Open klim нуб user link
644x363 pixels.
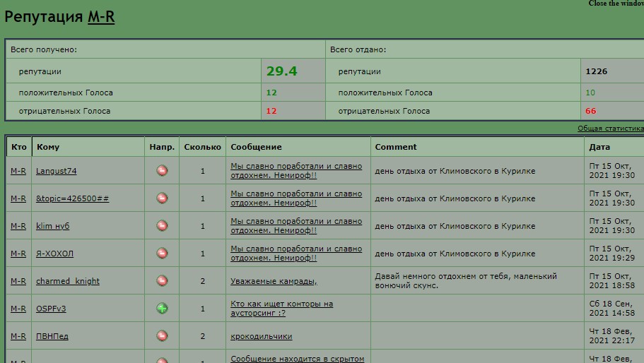point(52,226)
